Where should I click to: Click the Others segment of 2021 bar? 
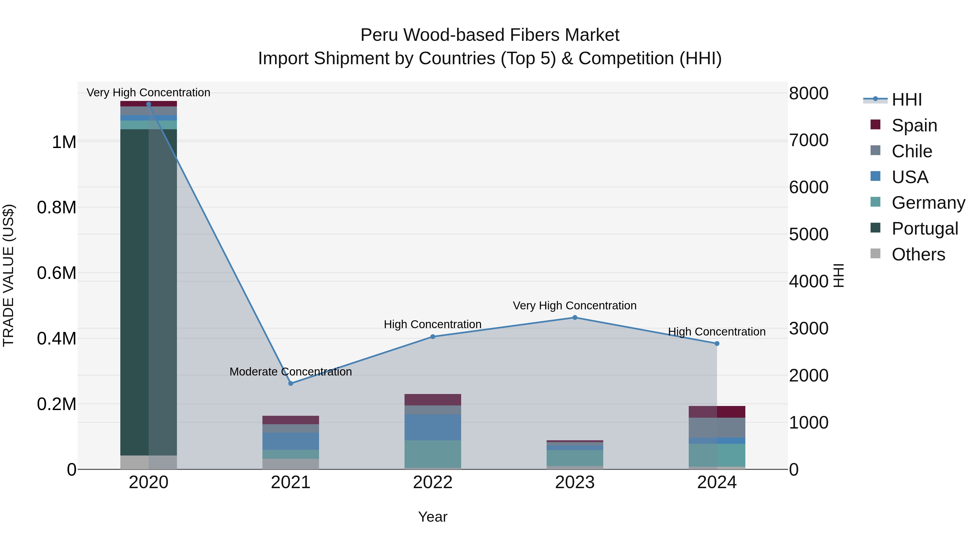[x=291, y=464]
